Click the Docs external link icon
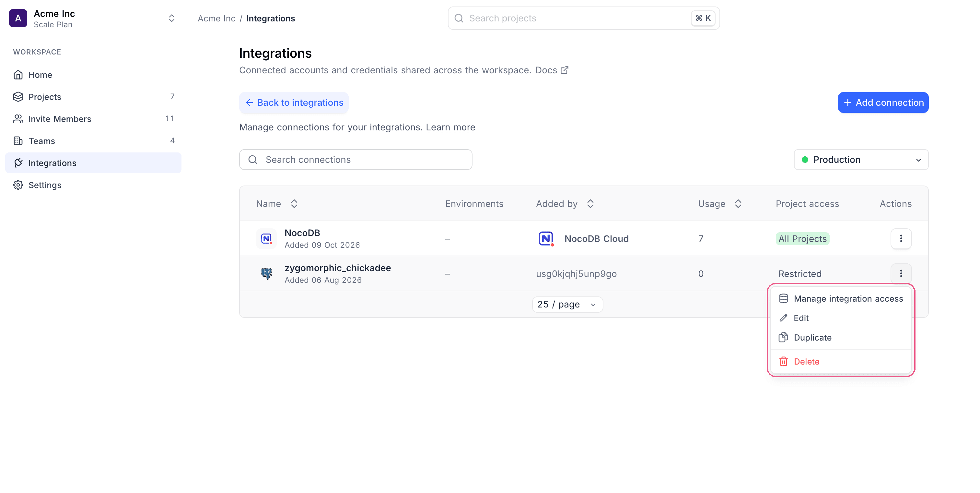The width and height of the screenshot is (980, 493). pyautogui.click(x=565, y=70)
